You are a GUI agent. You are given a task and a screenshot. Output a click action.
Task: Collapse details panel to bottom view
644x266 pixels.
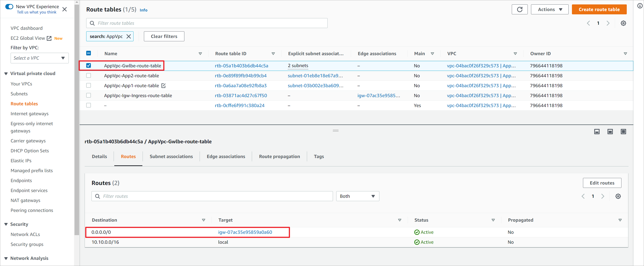[597, 132]
